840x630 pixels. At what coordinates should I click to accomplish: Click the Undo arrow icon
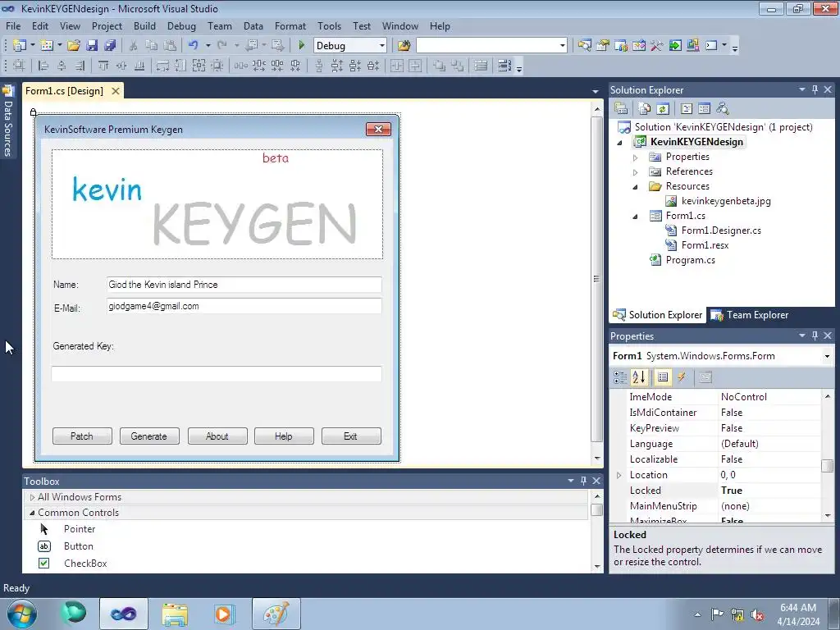[x=194, y=46]
